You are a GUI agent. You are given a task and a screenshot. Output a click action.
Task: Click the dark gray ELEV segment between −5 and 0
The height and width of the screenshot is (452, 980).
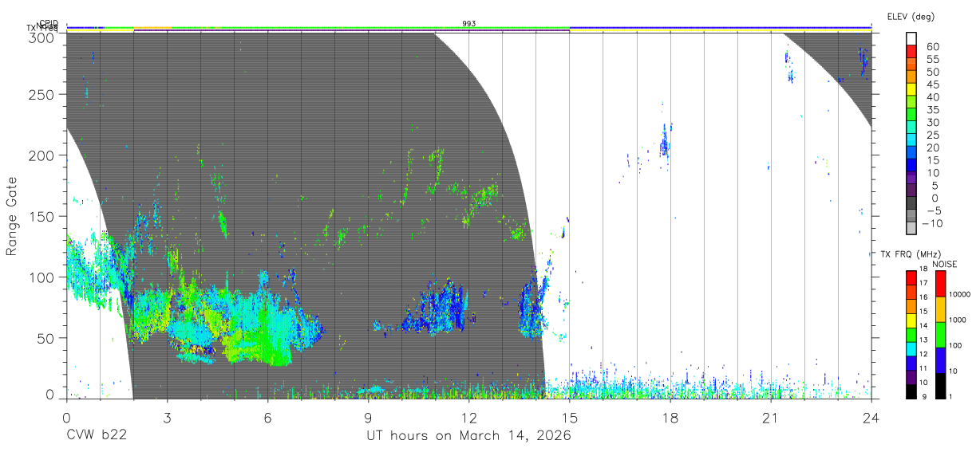(x=913, y=203)
